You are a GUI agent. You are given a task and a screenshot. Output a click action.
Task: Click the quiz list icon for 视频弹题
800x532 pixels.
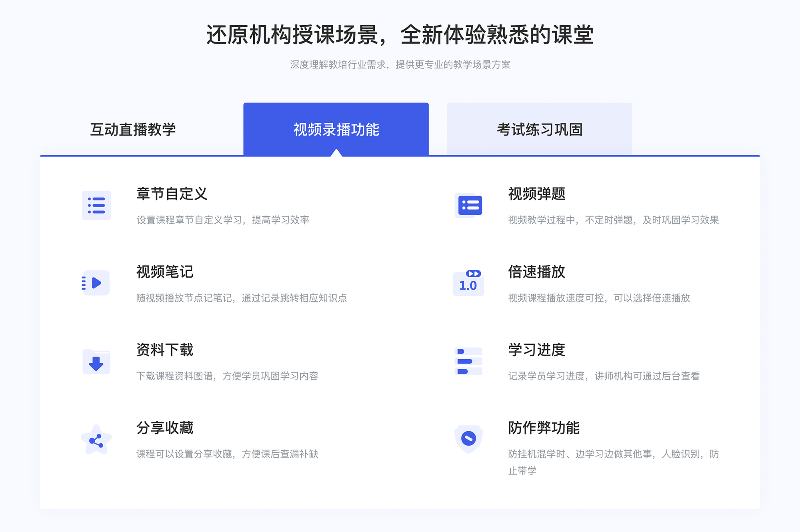470,207
